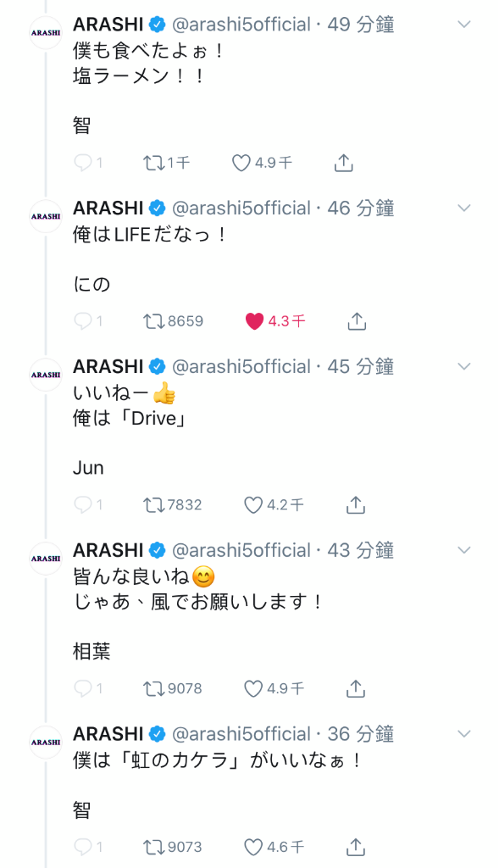Open the menu chevron on the 49 分鐘 tweet
499x868 pixels.
tap(464, 25)
